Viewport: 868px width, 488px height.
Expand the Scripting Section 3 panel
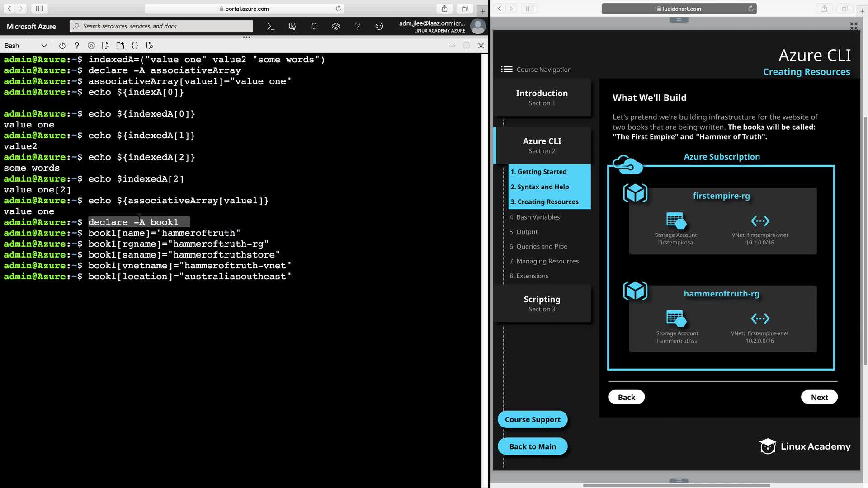(x=542, y=303)
